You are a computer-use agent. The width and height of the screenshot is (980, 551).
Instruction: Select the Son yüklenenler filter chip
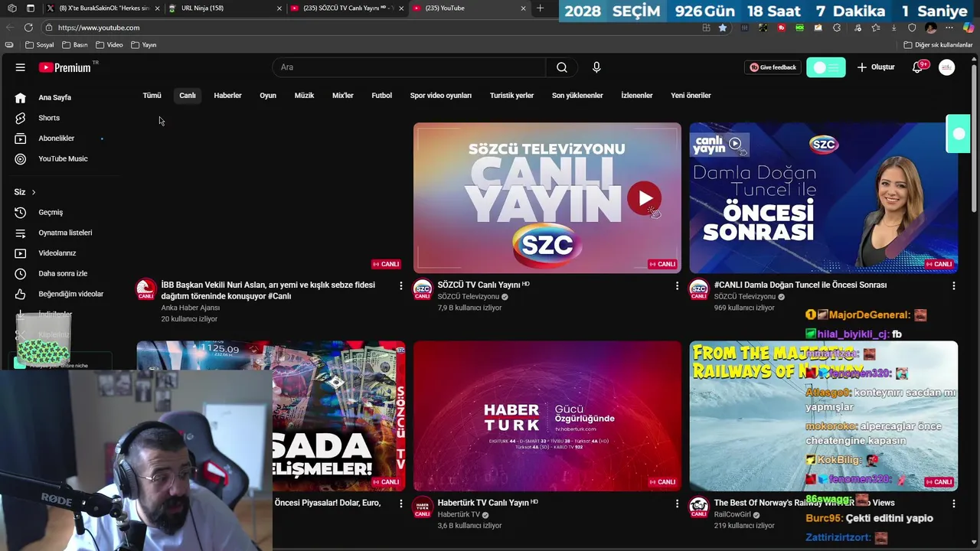577,96
